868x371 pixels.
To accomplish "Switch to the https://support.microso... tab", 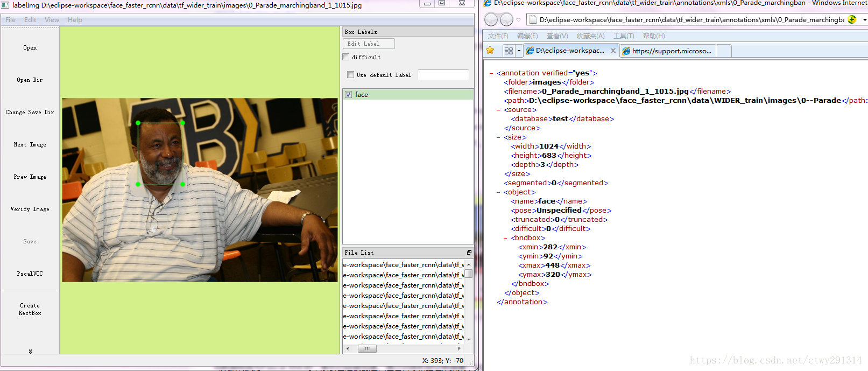I will click(x=668, y=51).
